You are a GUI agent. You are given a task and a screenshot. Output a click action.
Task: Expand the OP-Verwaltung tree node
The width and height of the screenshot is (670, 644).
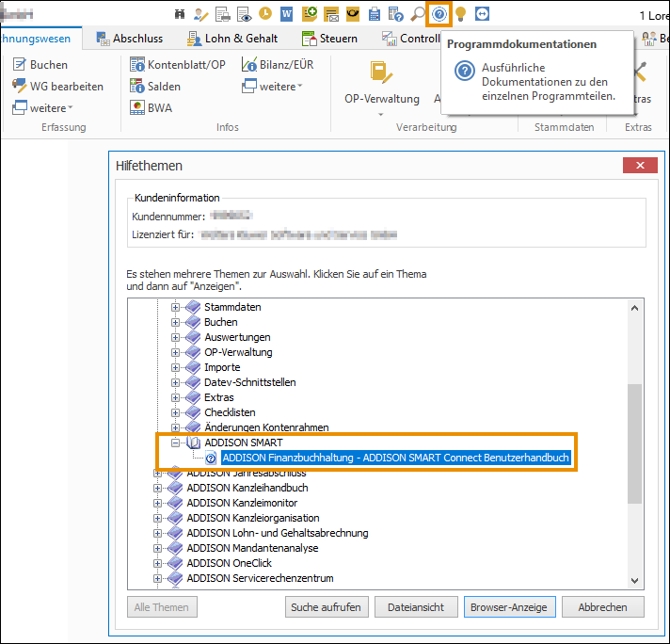pyautogui.click(x=175, y=352)
